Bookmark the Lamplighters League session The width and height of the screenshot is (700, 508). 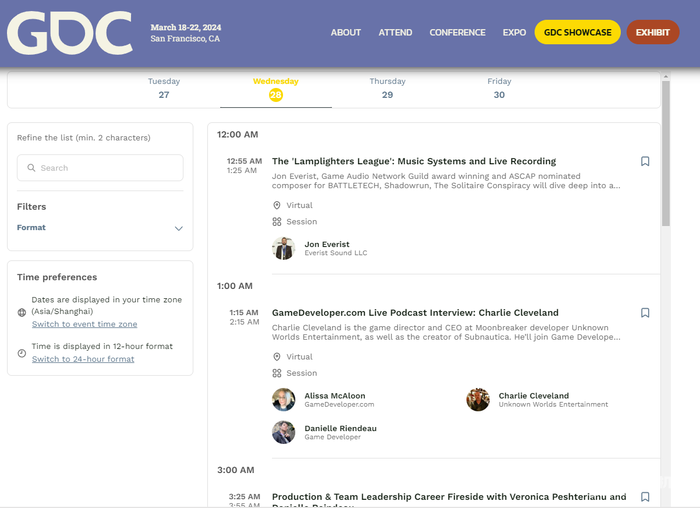645,161
